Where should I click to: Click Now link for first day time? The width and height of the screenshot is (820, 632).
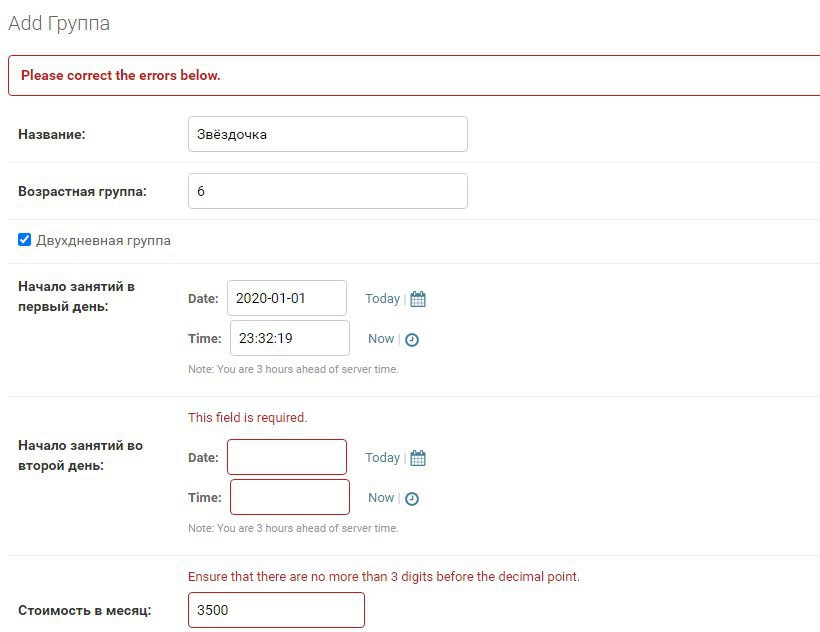381,339
